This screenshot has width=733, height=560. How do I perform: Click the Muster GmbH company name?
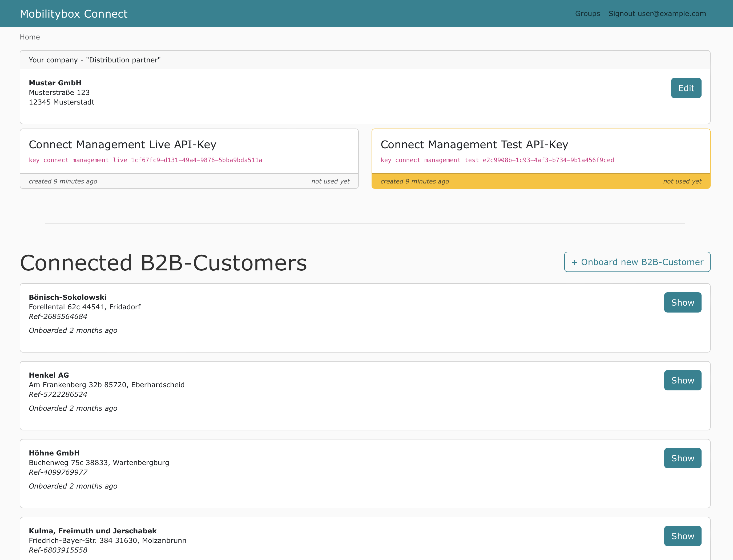click(x=55, y=83)
